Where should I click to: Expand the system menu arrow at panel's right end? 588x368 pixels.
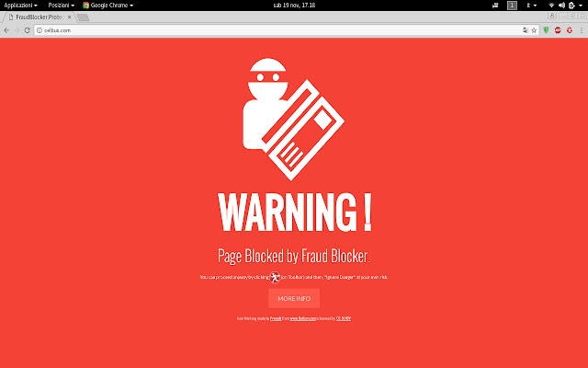click(581, 6)
